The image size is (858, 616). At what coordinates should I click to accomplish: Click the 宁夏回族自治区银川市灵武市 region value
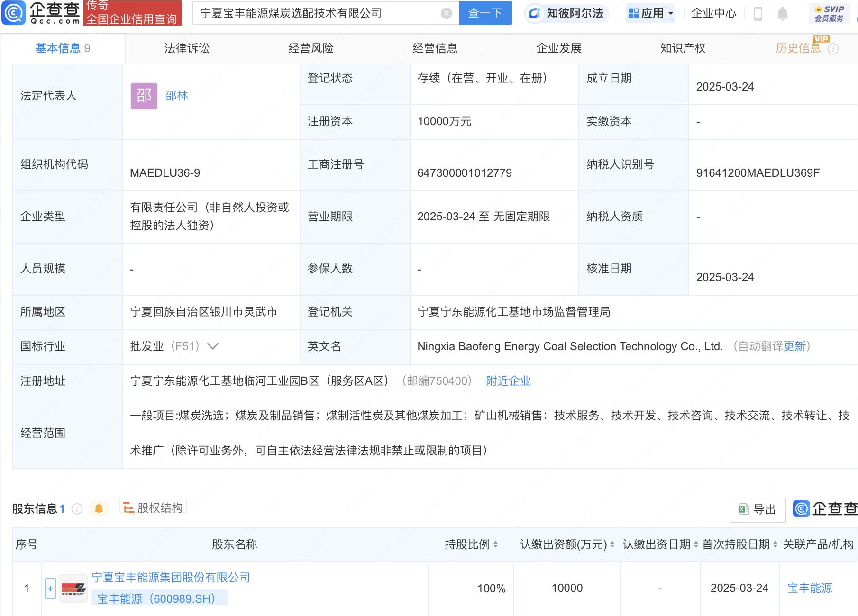pos(204,312)
